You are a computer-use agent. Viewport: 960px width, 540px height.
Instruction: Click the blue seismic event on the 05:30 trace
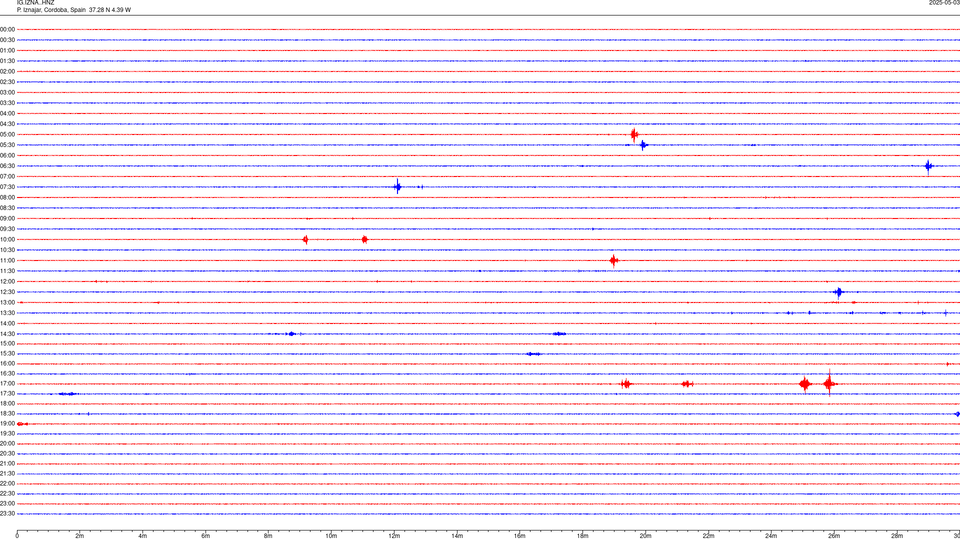(643, 145)
